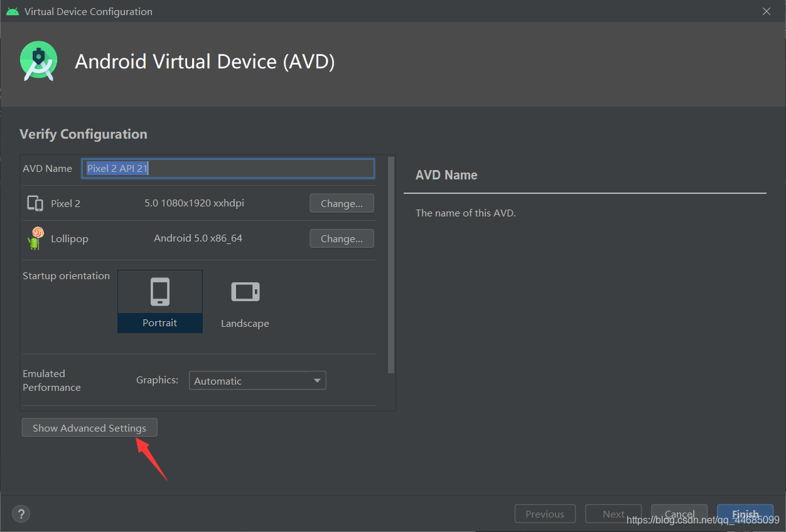Viewport: 786px width, 532px height.
Task: Click 'Android 5.0 x86_64' text
Action: tap(198, 238)
